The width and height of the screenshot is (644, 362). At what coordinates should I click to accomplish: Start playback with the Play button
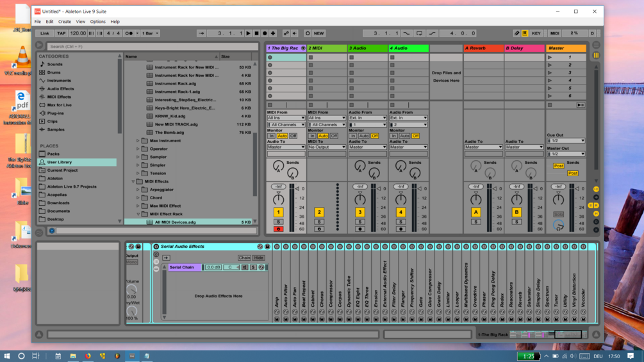pyautogui.click(x=248, y=33)
